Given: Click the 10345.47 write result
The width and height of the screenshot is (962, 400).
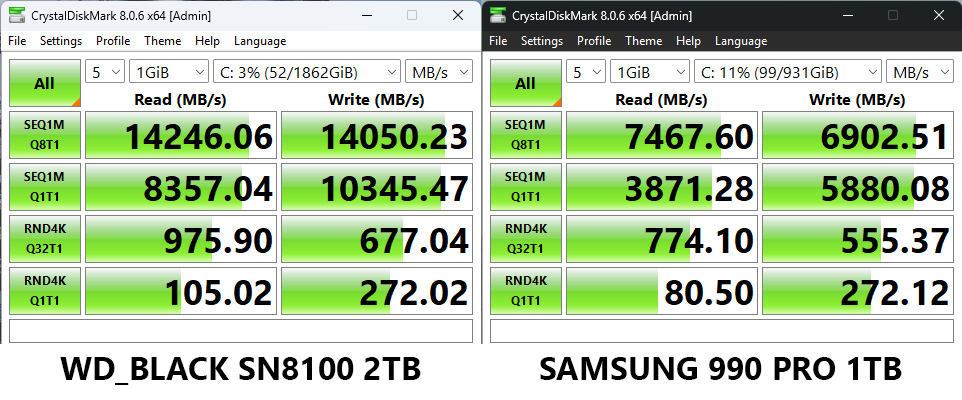Looking at the screenshot, I should tap(377, 188).
